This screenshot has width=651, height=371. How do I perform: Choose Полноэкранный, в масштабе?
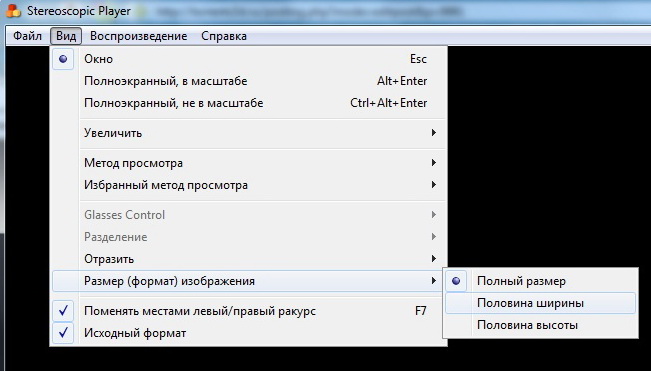248,81
